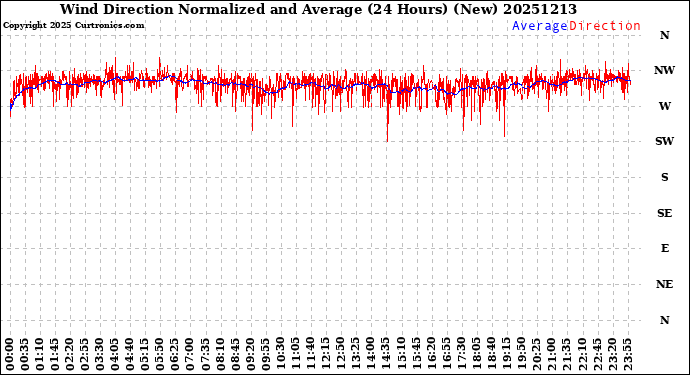
Task: Click the '00:00' time label
Action: [10, 354]
